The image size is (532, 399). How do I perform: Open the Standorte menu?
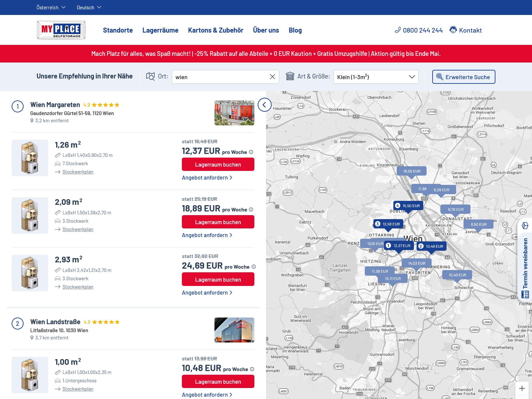coord(118,30)
